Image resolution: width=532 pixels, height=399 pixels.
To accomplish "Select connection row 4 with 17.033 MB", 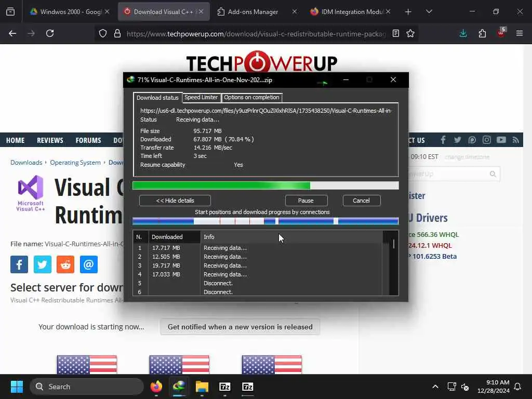I will 258,274.
